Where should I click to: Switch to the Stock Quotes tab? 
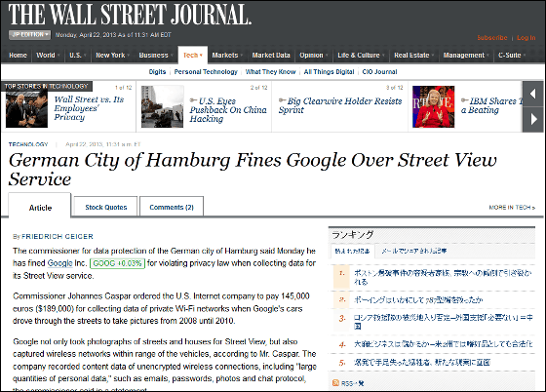106,207
